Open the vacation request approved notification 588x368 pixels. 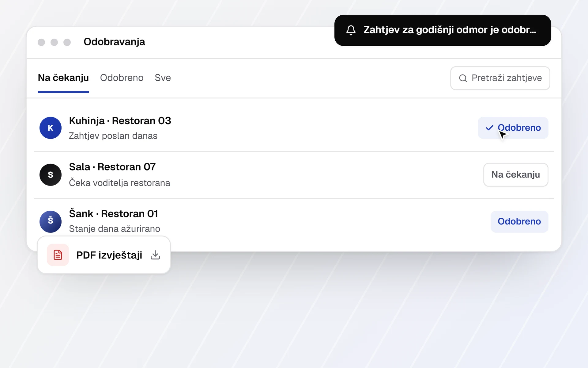point(443,30)
